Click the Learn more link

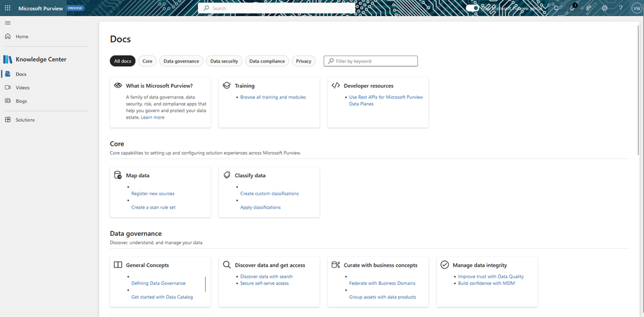pyautogui.click(x=152, y=117)
